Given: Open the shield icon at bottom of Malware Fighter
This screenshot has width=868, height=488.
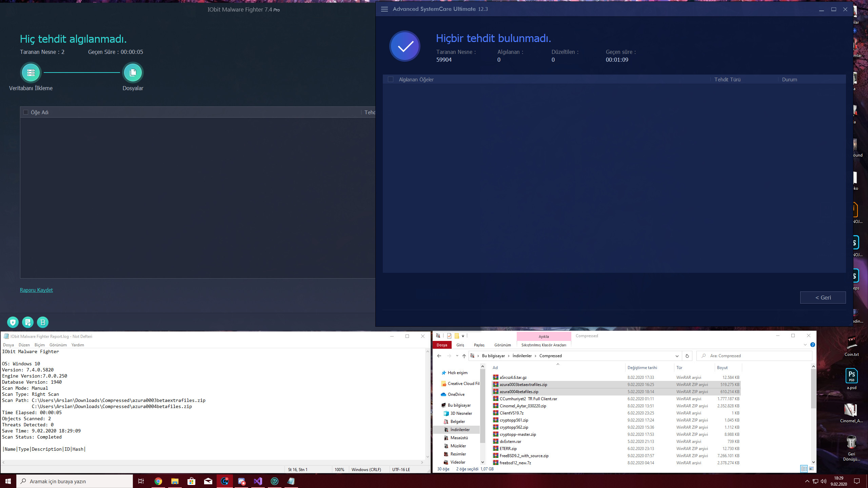Looking at the screenshot, I should tap(13, 322).
